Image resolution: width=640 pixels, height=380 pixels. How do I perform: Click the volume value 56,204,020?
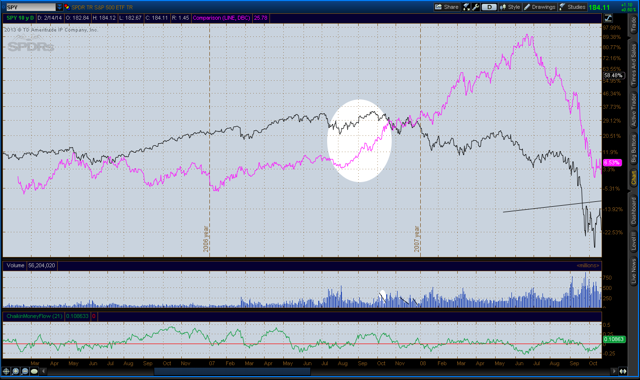click(x=42, y=265)
